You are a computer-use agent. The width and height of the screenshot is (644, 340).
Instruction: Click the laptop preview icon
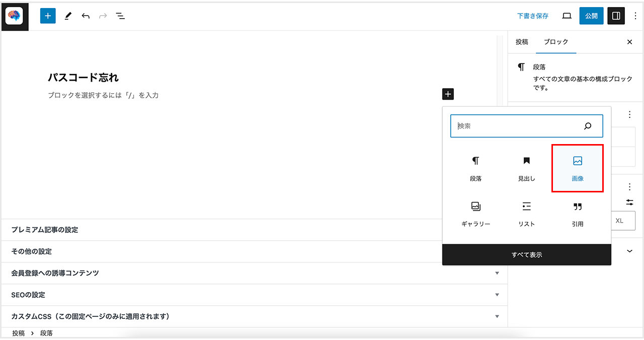coord(567,16)
